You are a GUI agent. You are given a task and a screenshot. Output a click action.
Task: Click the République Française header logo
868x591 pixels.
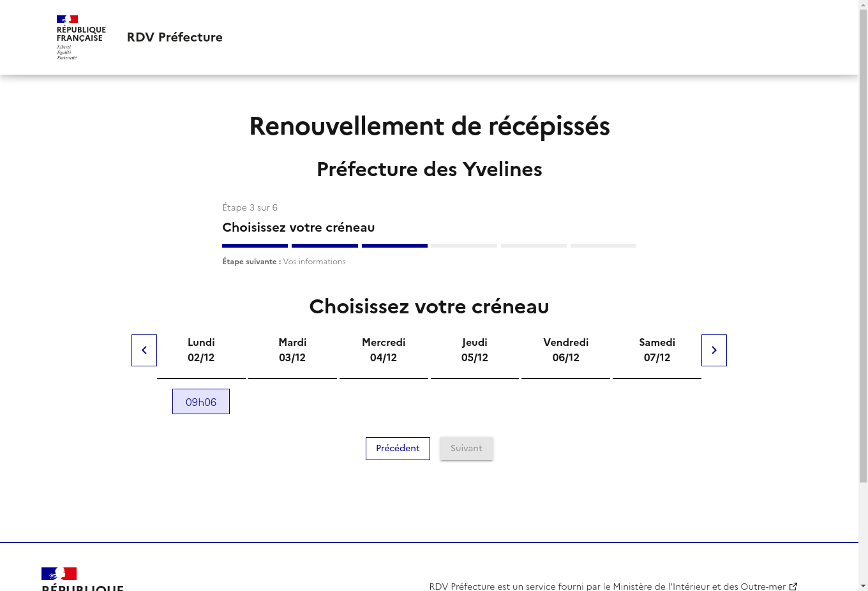coord(81,38)
